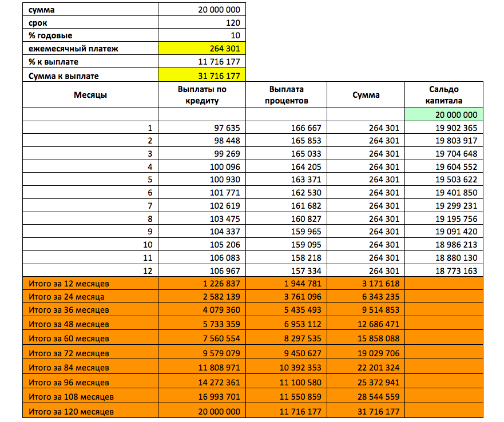Click the Итого за 60 месяцев row label

pyautogui.click(x=90, y=338)
